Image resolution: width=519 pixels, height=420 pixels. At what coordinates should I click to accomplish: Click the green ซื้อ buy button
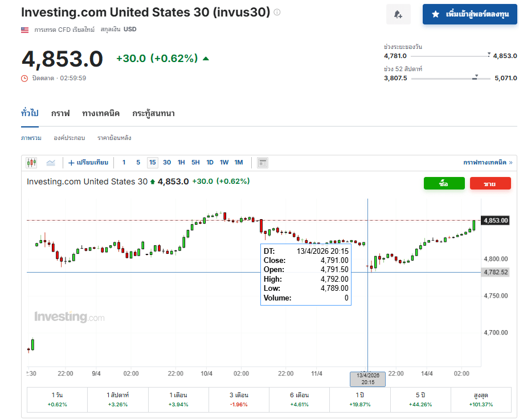(x=444, y=184)
